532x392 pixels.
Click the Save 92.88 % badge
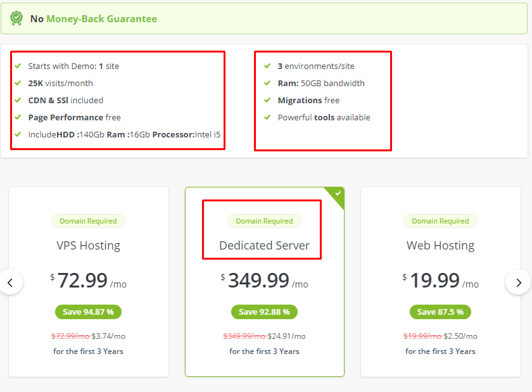click(264, 312)
